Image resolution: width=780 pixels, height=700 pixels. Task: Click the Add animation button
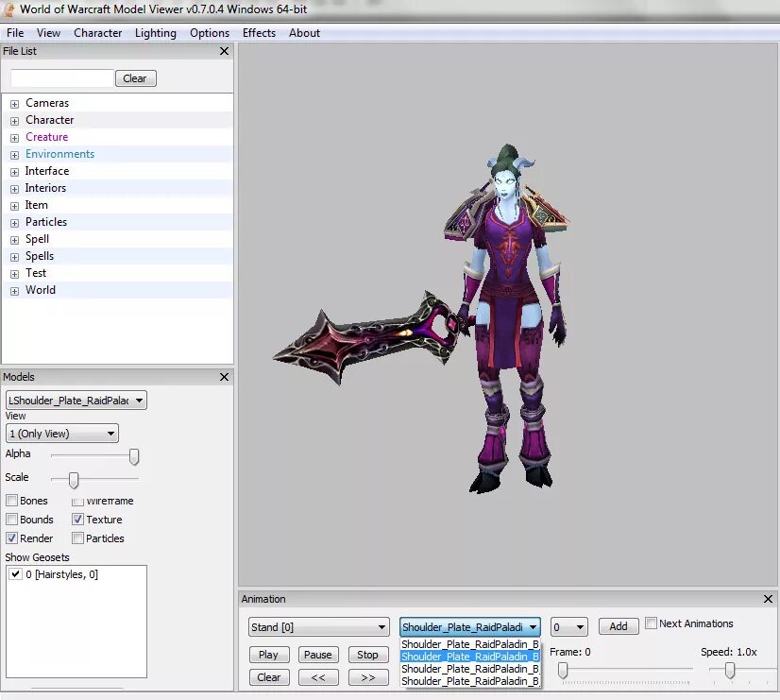[619, 626]
